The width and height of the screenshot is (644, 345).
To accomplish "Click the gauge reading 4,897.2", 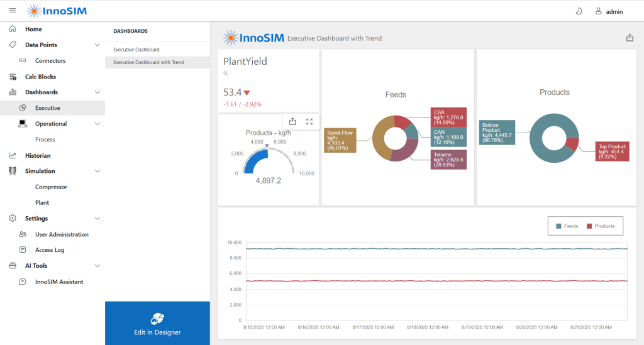I will point(268,180).
